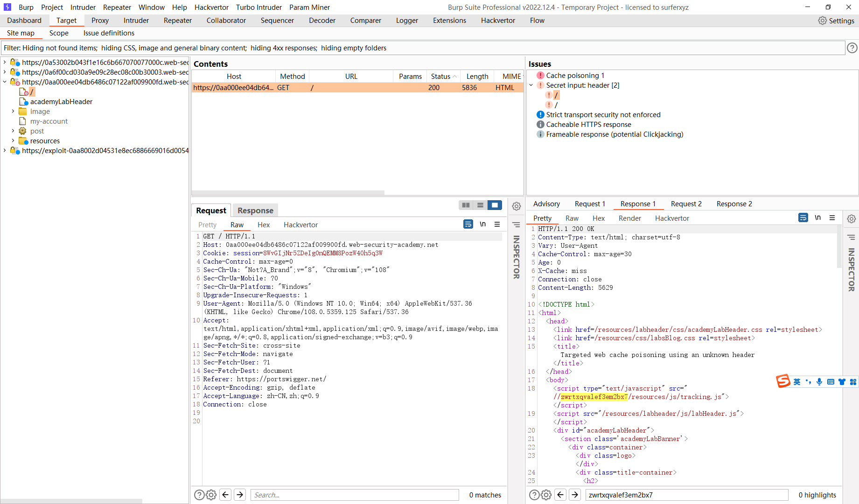Expand the image folder node
859x504 pixels.
pos(13,111)
